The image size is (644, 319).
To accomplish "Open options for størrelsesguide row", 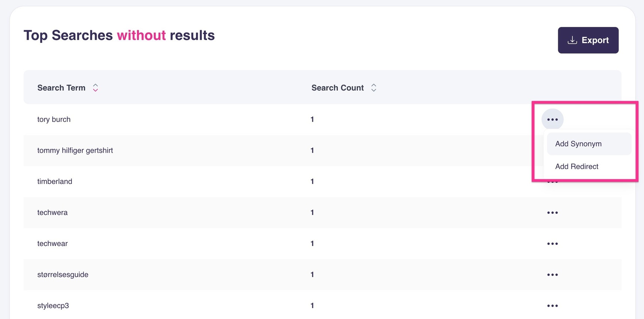I will (x=552, y=275).
